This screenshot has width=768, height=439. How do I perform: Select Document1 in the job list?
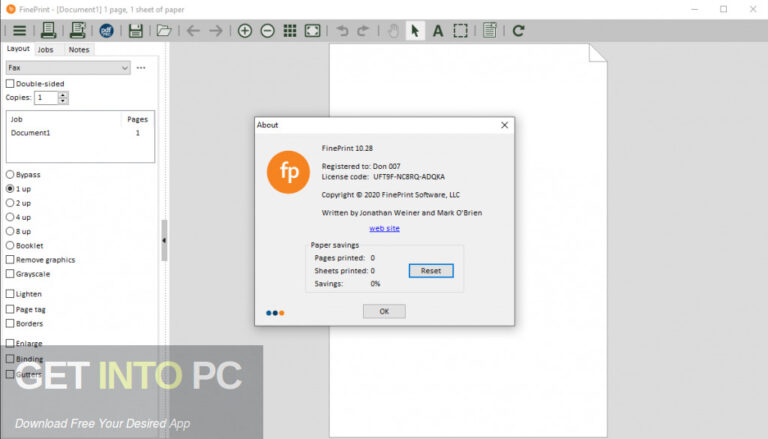[x=30, y=133]
